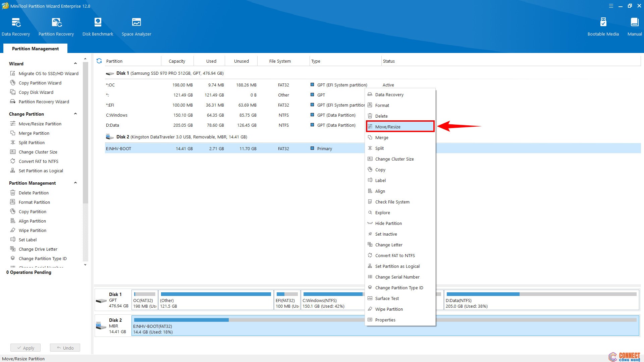Open Properties in context menu
Viewport: 644px width, 362px height.
(400, 320)
